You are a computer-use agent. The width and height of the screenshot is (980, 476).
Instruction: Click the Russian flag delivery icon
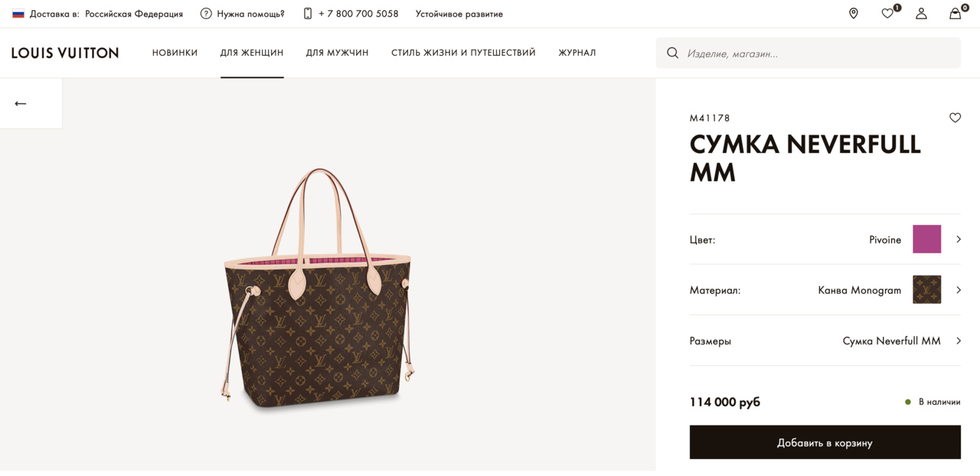point(18,14)
